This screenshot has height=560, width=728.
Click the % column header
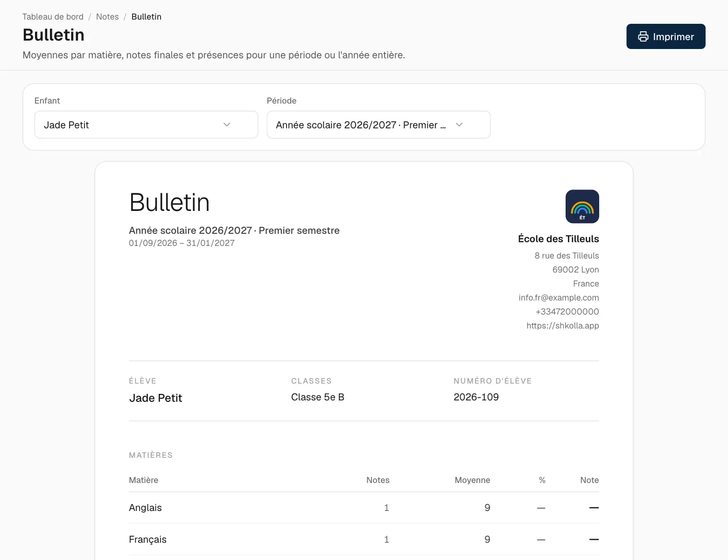pos(542,480)
